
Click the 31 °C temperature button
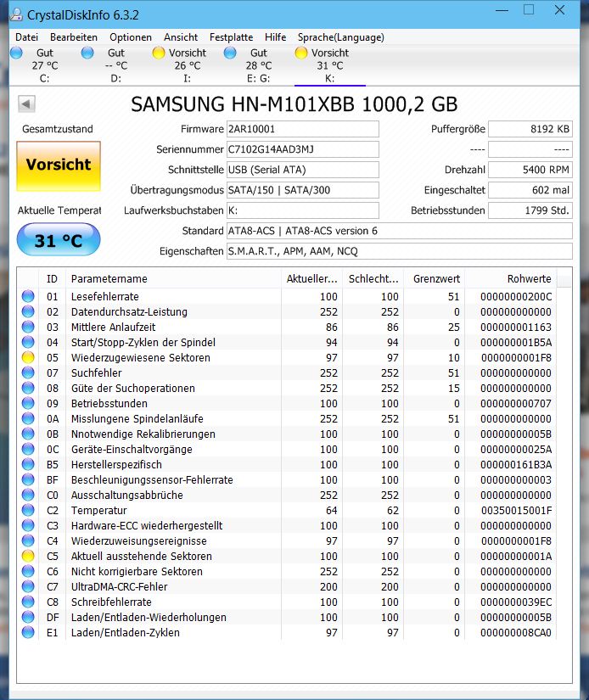coord(59,240)
